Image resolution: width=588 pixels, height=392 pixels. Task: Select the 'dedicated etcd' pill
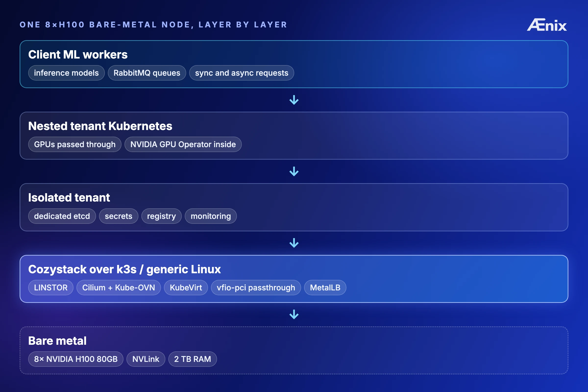tap(62, 216)
